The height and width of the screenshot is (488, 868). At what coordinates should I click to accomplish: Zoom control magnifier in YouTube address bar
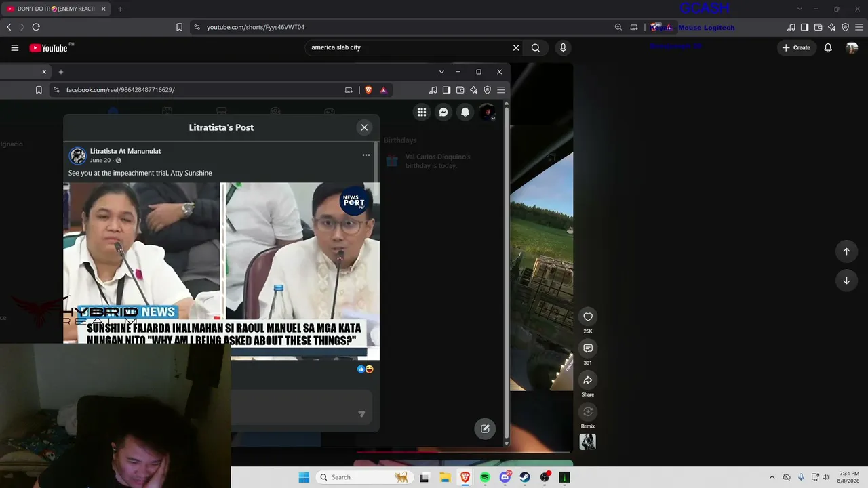[618, 27]
